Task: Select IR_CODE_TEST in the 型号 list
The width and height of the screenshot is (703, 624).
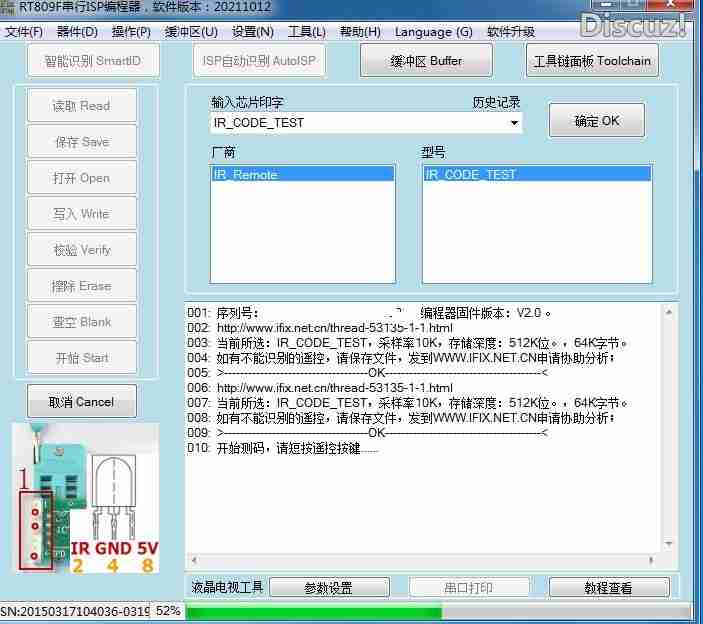Action: (537, 174)
